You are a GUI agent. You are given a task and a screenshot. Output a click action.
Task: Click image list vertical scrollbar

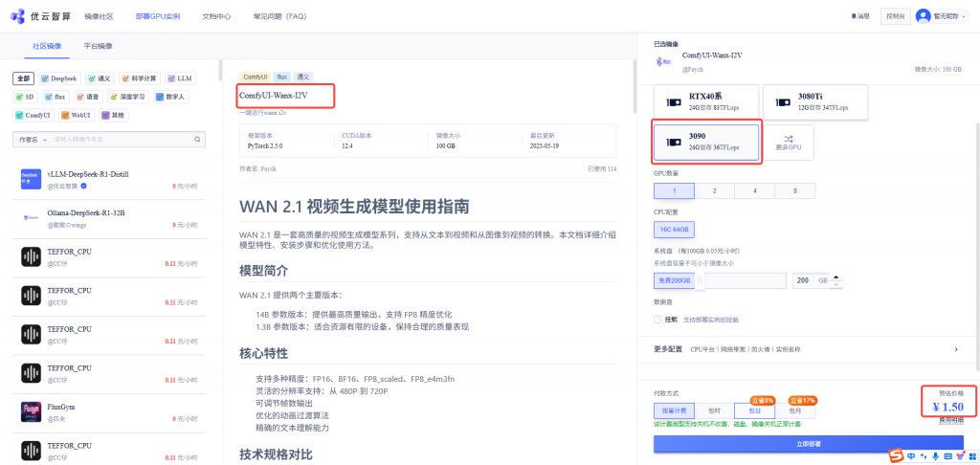tap(220, 70)
